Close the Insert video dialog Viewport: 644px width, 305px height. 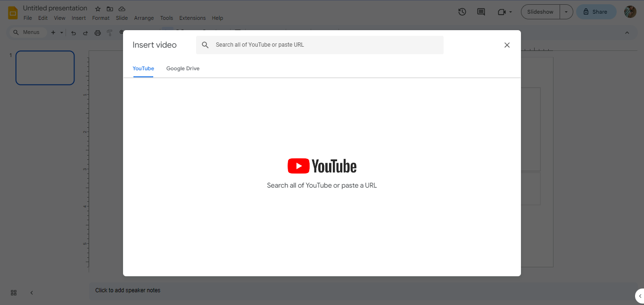pyautogui.click(x=507, y=45)
